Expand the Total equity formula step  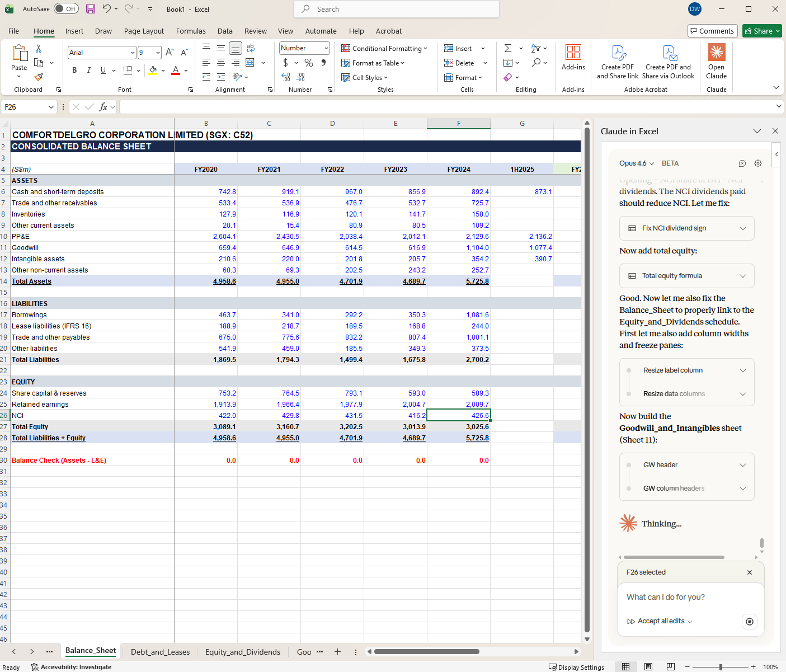point(687,276)
